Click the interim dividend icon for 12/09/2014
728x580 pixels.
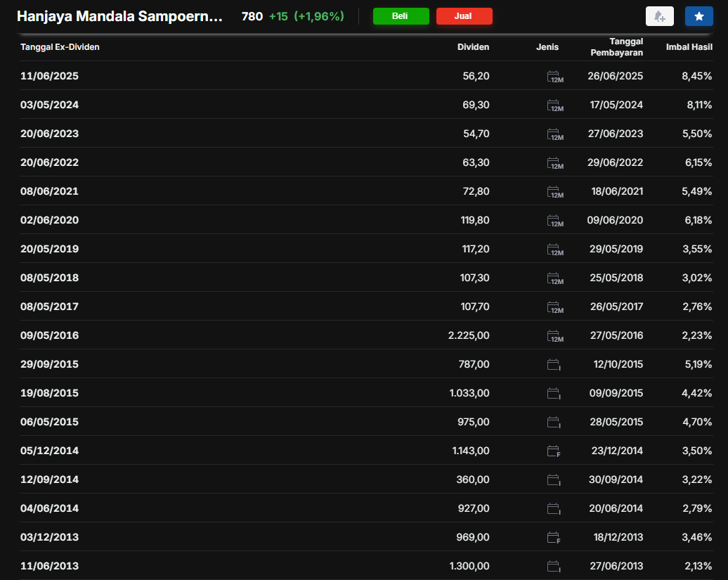pyautogui.click(x=554, y=479)
